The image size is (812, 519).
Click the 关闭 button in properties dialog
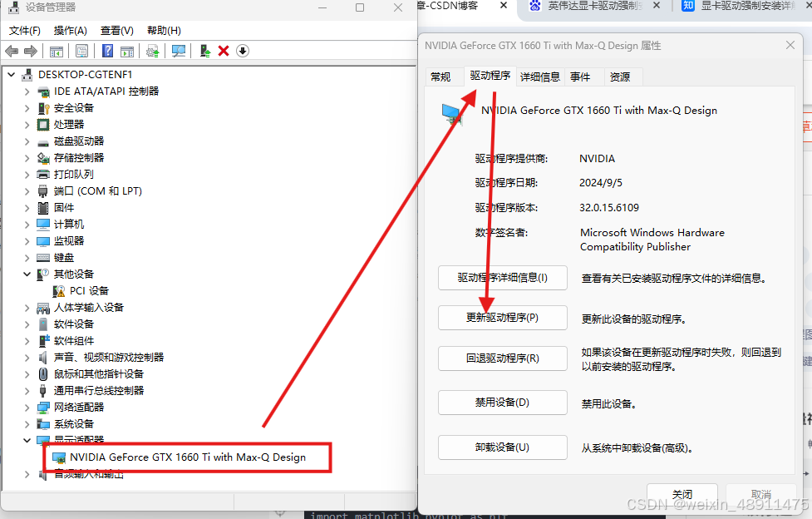pyautogui.click(x=682, y=494)
